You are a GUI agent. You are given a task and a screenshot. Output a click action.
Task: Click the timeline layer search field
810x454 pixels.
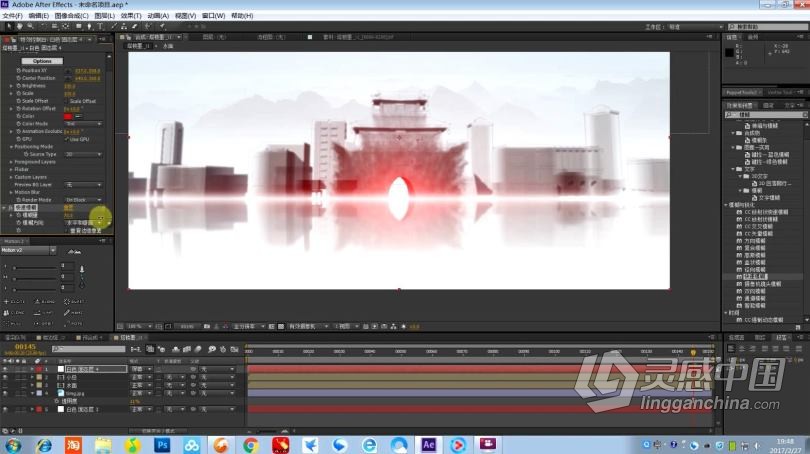[89, 350]
